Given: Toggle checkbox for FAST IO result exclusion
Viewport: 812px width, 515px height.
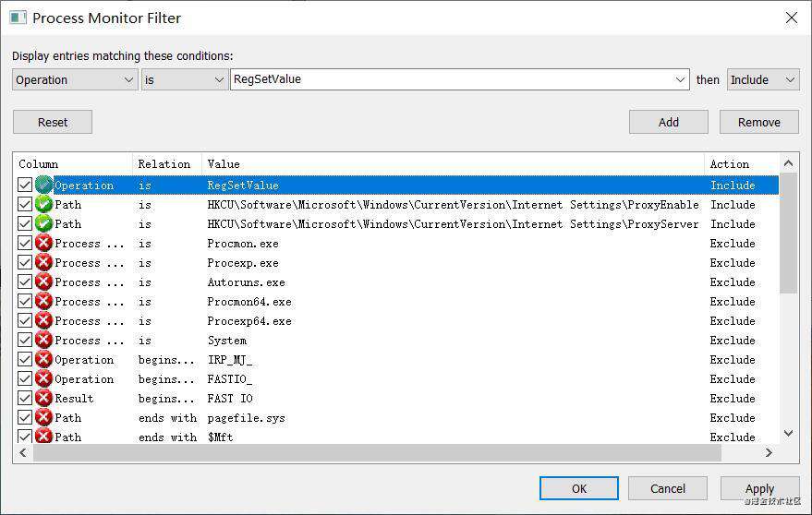Looking at the screenshot, I should coord(25,398).
